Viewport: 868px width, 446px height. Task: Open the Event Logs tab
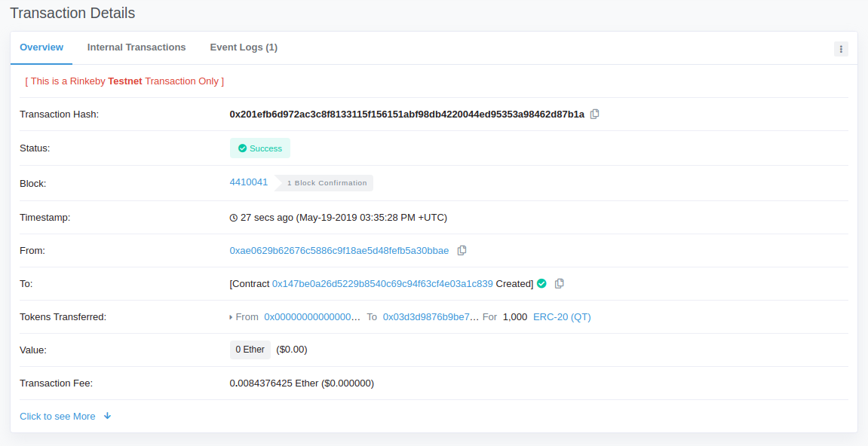244,47
